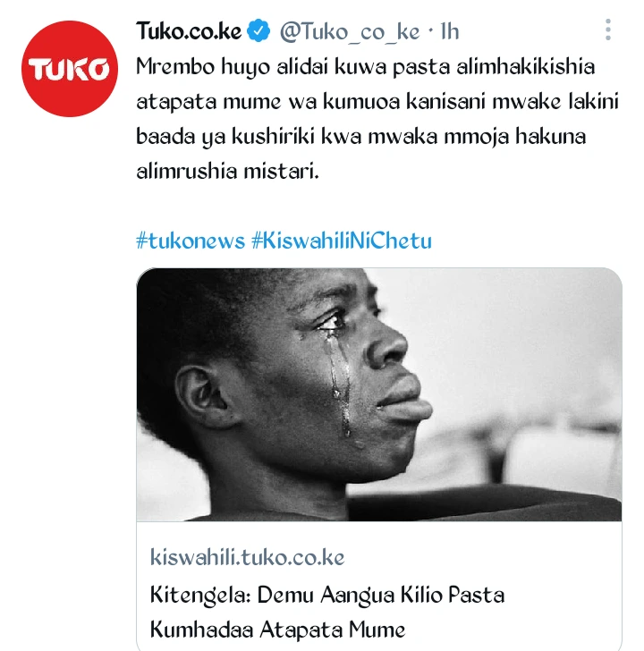
Task: Follow the #tukonews hashtag
Action: tap(191, 241)
